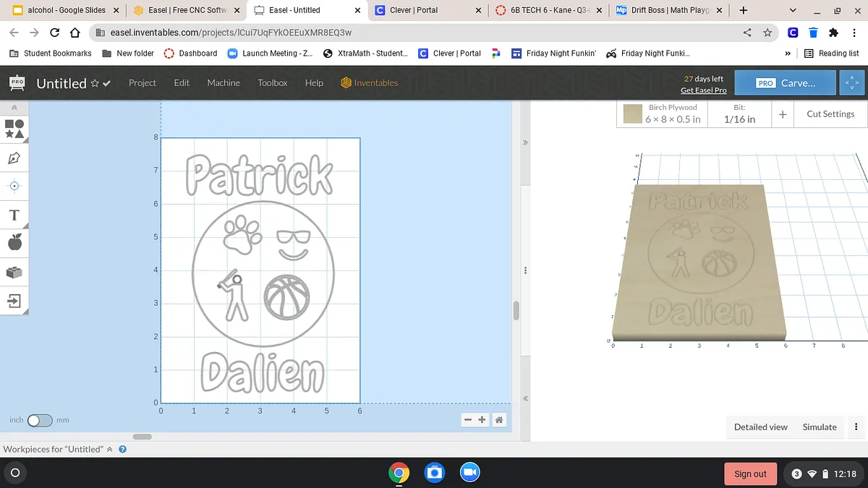
Task: Open the Apps lego brick icon
Action: tap(14, 272)
